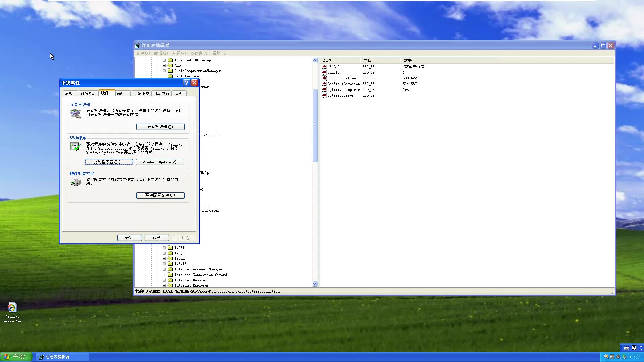
Task: Switch to the 系统还原 tab
Action: (141, 93)
